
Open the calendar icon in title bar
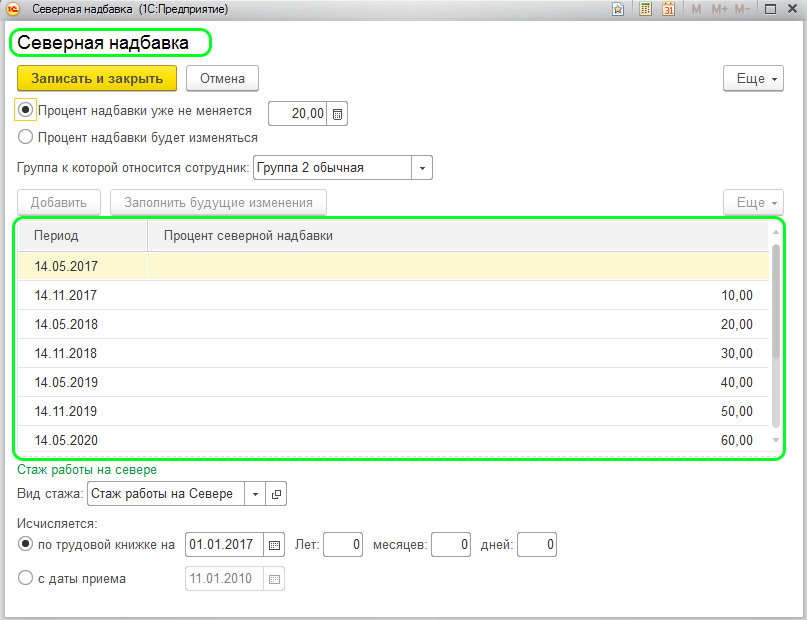coord(670,9)
